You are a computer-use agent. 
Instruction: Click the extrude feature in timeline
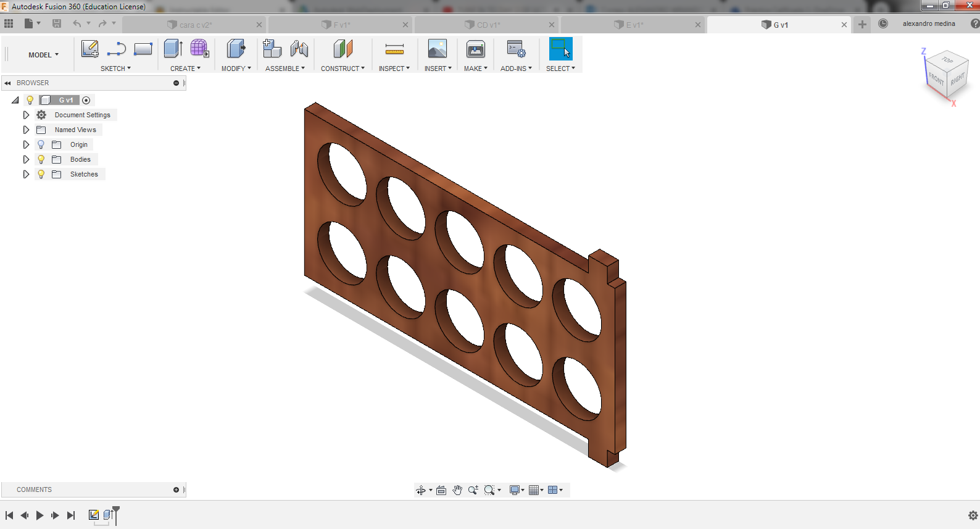click(108, 515)
